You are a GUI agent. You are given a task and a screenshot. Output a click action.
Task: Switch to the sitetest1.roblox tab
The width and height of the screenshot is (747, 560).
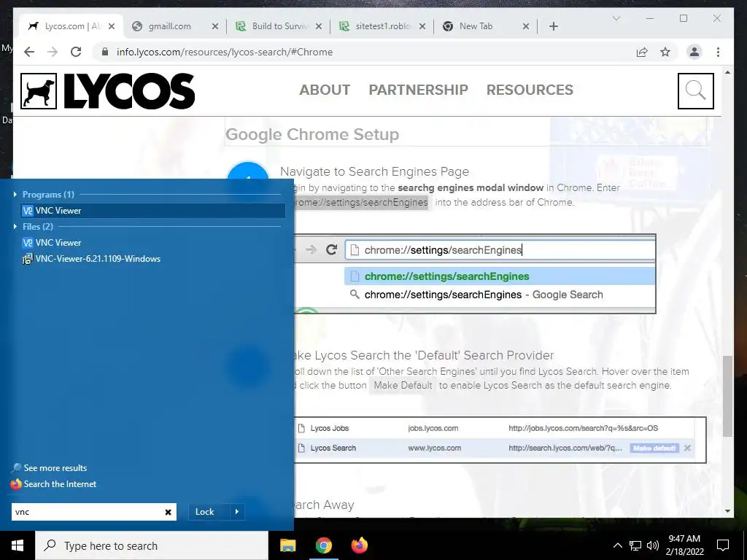pyautogui.click(x=383, y=26)
